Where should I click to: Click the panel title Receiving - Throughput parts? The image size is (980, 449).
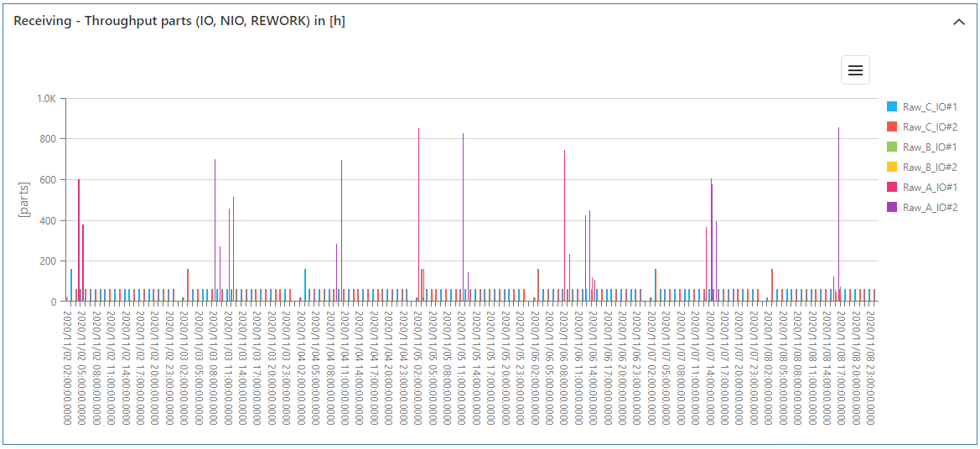click(179, 22)
